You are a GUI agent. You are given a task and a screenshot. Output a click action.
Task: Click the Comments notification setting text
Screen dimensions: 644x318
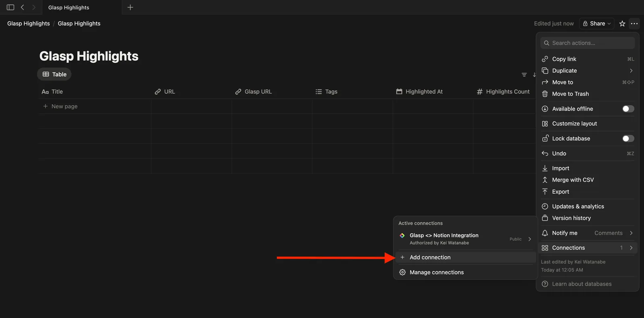(609, 233)
